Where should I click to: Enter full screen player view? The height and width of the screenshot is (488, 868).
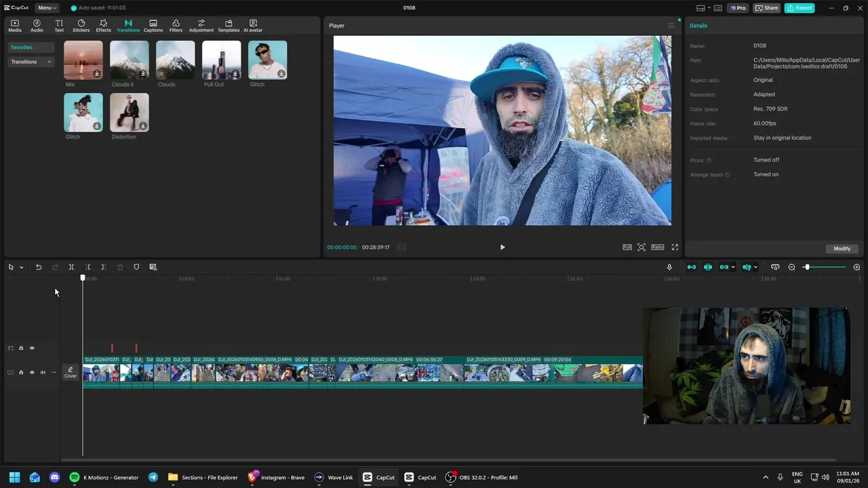[x=675, y=247]
